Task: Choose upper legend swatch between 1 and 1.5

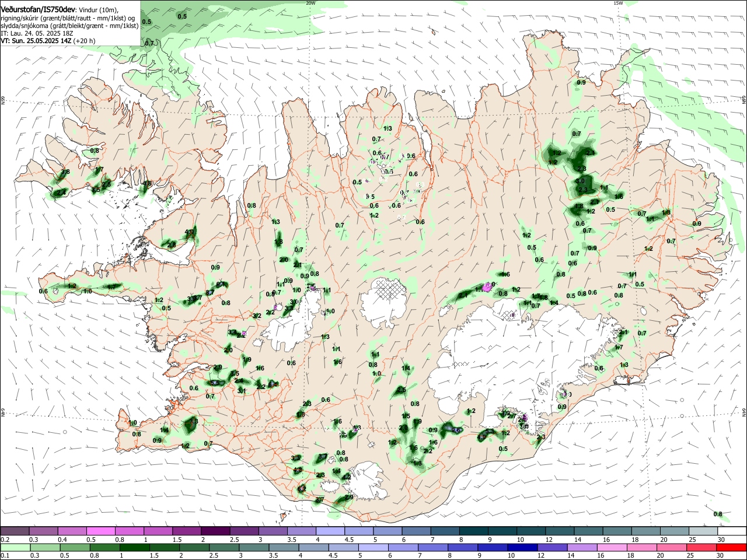Action: pyautogui.click(x=158, y=531)
